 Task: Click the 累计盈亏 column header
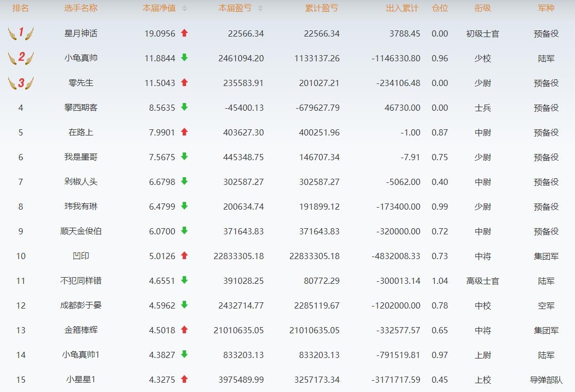pos(322,8)
